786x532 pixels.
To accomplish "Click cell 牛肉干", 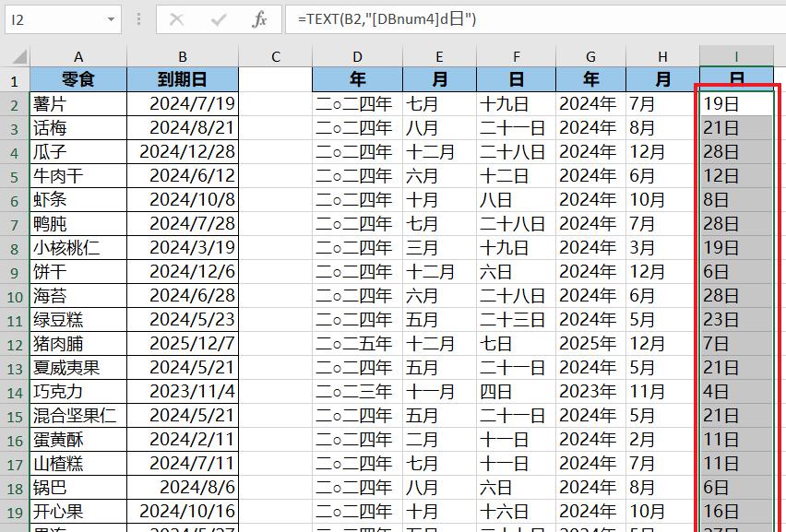I will click(78, 176).
